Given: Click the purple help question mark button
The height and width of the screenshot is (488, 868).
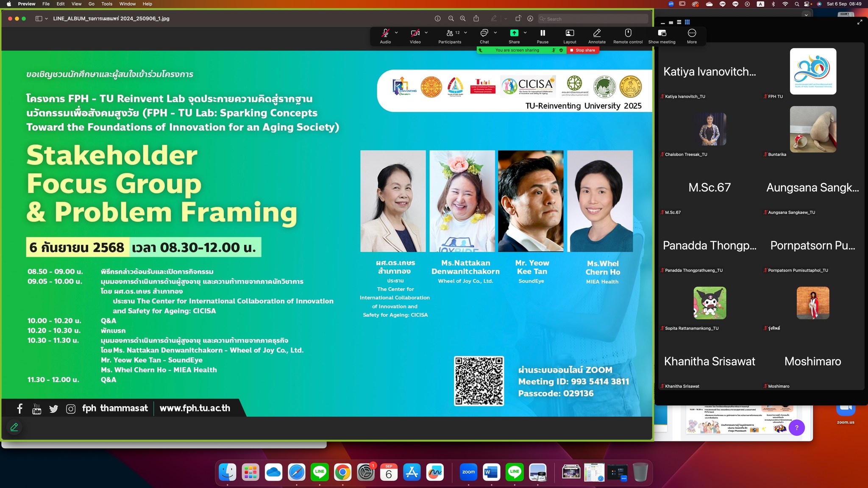Looking at the screenshot, I should pyautogui.click(x=797, y=427).
